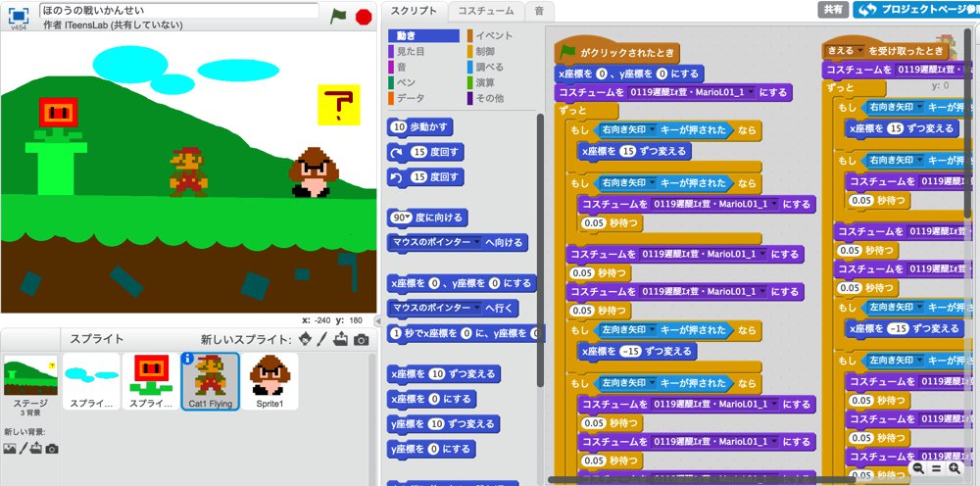Screen dimensions: 980x486
Task: Select the Cat1 Flying Mario sprite thumbnail
Action: pos(210,381)
